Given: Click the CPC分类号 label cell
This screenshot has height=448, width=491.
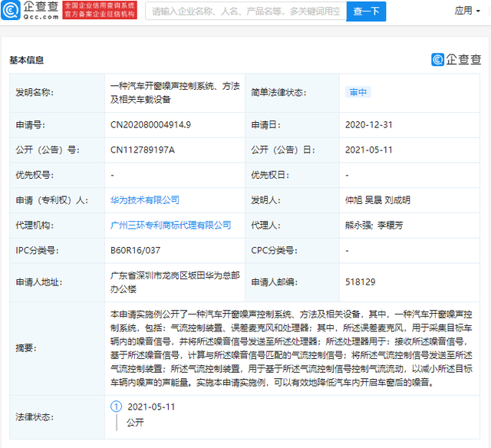Looking at the screenshot, I should 292,250.
